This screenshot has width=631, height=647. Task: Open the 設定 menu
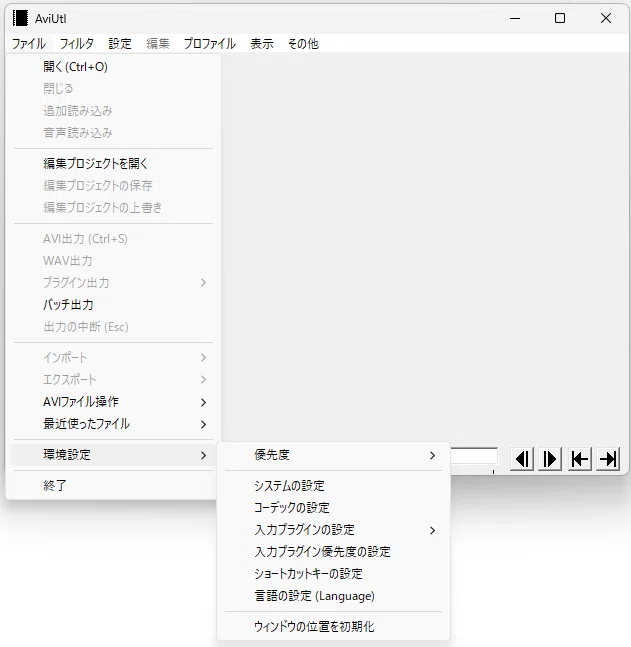pos(120,43)
